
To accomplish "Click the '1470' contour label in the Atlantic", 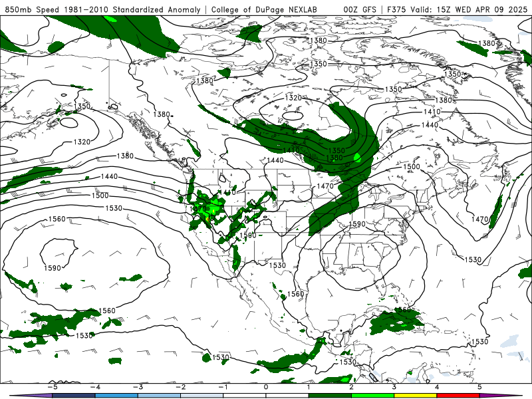I will (x=479, y=219).
